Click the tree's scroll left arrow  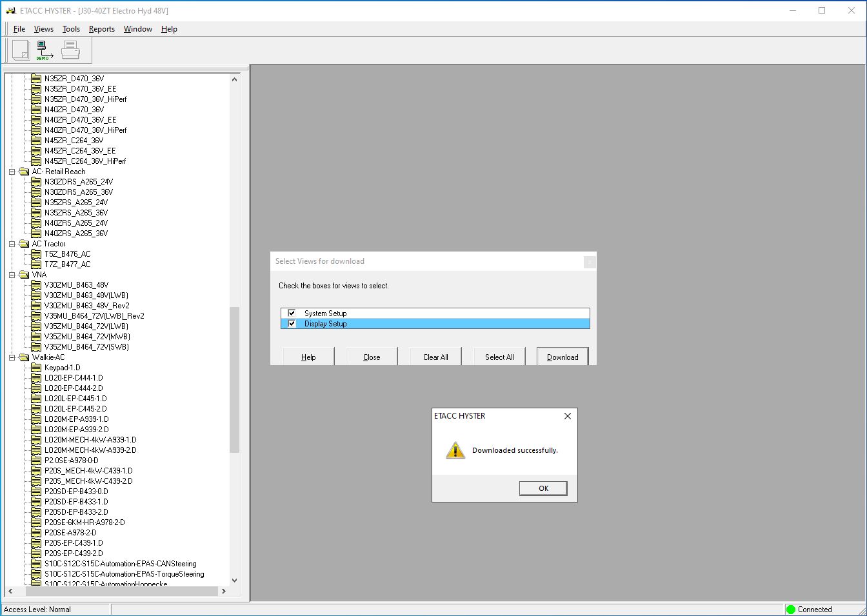[10, 591]
